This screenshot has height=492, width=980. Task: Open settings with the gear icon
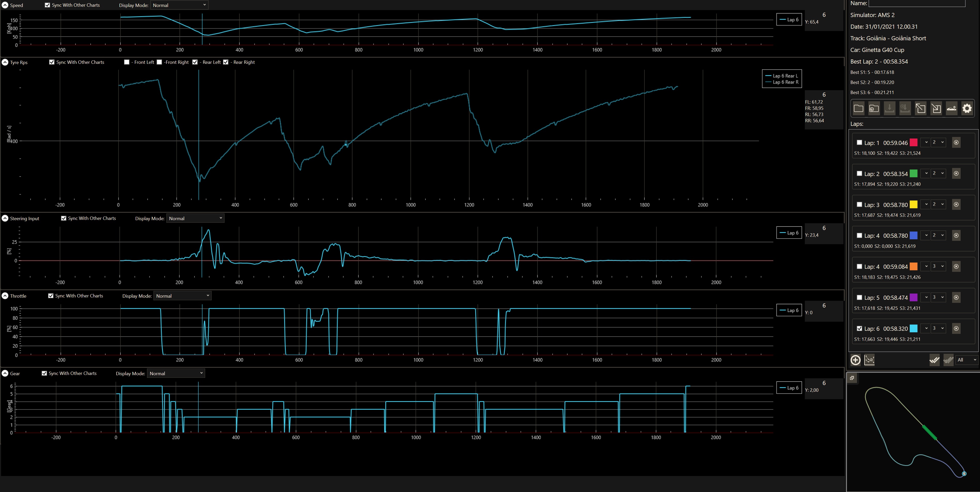coord(967,109)
